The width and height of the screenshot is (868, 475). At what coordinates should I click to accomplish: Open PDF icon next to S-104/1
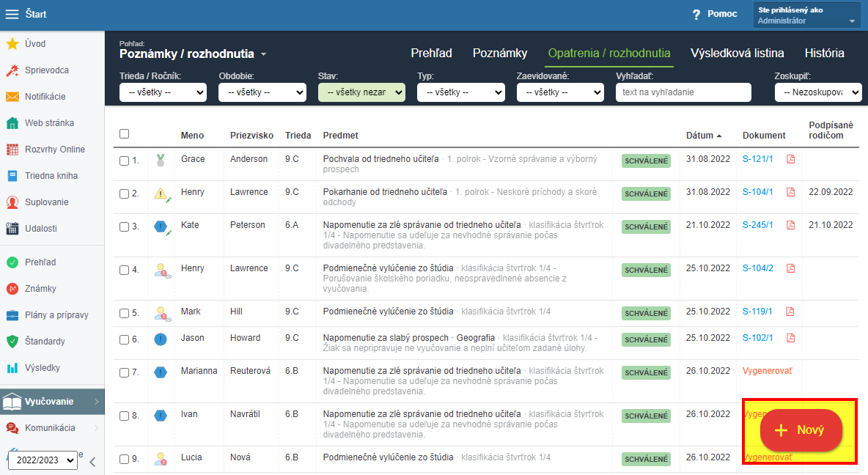(x=790, y=192)
